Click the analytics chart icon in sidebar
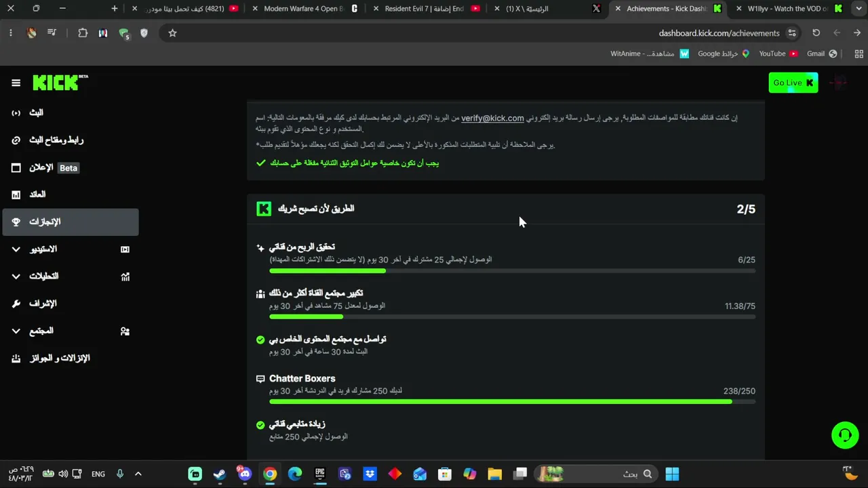This screenshot has height=488, width=868. 125,277
